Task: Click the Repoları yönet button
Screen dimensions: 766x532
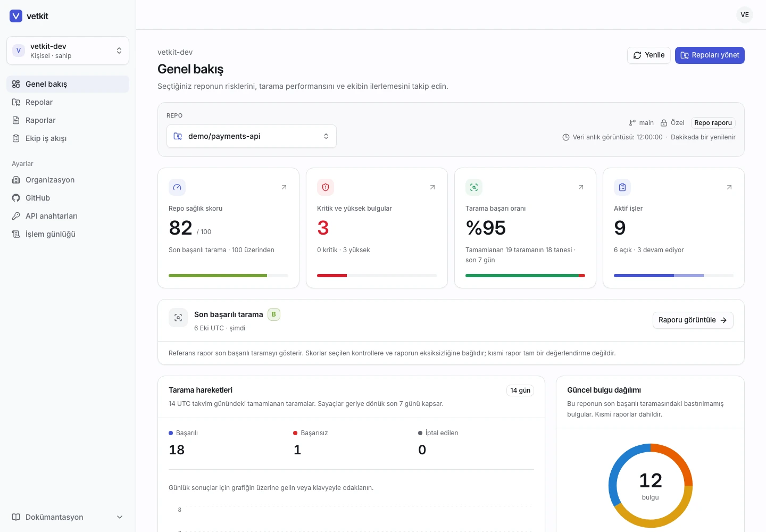Action: click(710, 55)
